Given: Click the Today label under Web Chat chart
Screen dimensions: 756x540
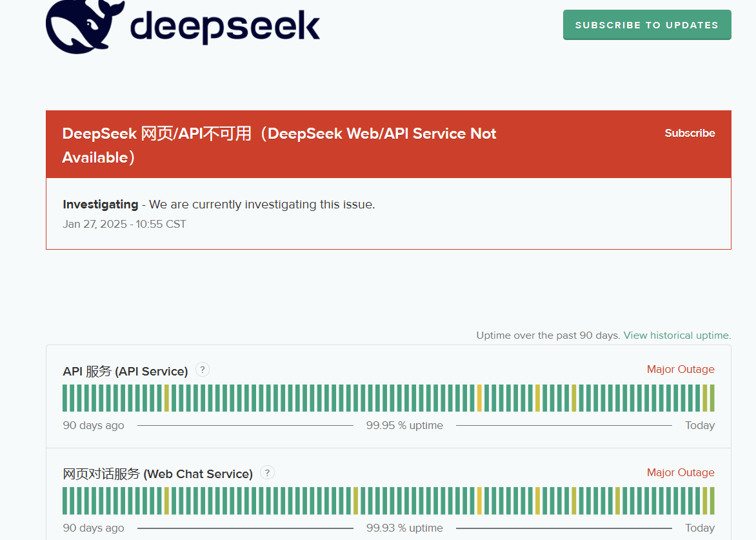Looking at the screenshot, I should point(700,528).
